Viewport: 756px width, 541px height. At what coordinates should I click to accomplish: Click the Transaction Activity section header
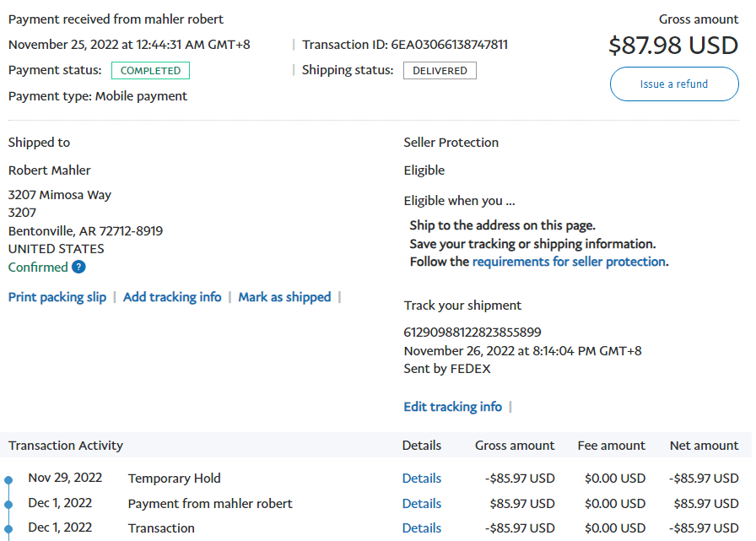66,446
